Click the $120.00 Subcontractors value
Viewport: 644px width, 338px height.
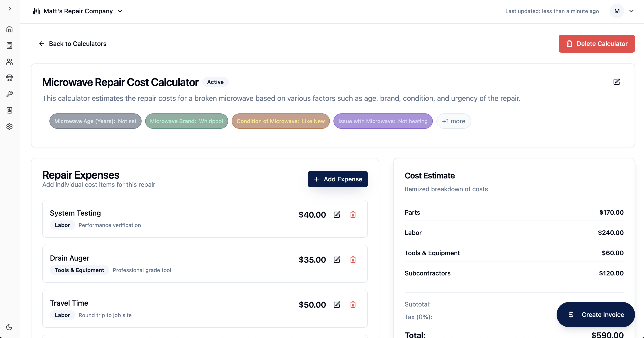(x=611, y=273)
